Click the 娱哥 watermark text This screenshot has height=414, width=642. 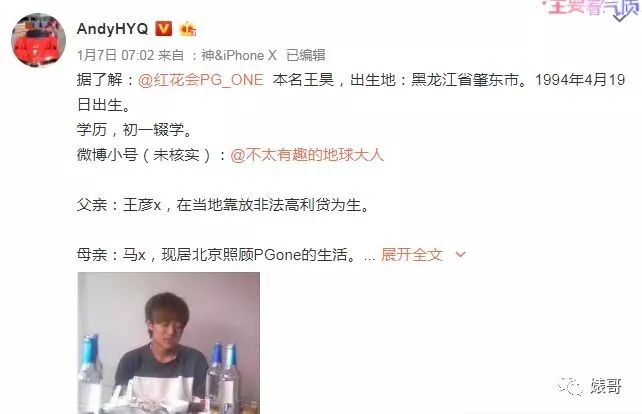pos(606,386)
